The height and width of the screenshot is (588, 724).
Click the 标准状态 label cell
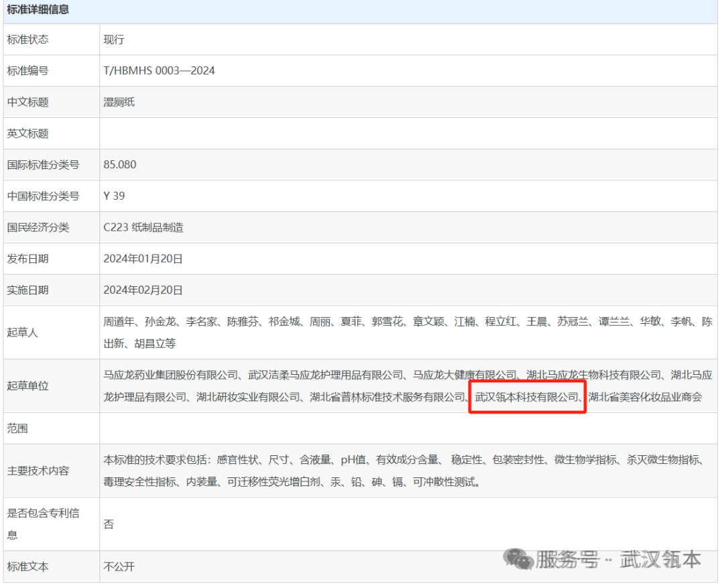(51, 40)
